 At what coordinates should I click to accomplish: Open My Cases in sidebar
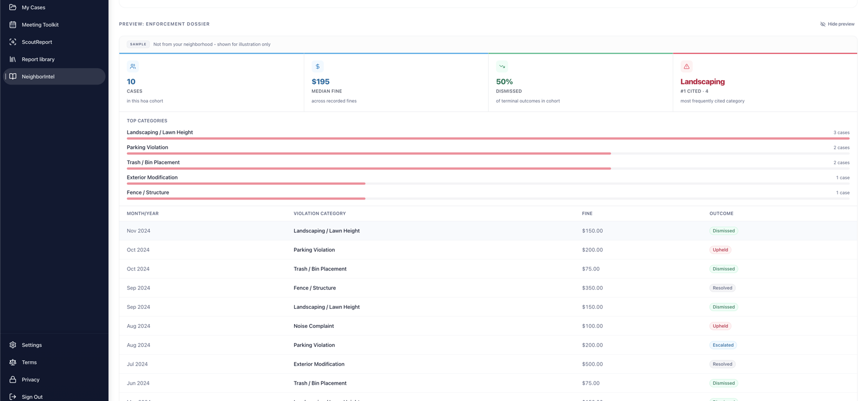(x=54, y=8)
